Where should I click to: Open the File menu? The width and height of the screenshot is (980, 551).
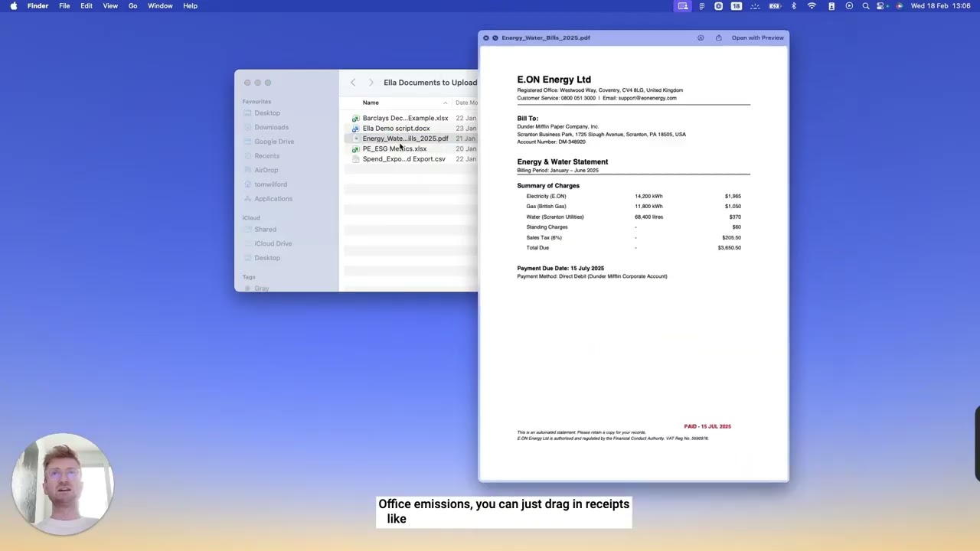point(64,6)
